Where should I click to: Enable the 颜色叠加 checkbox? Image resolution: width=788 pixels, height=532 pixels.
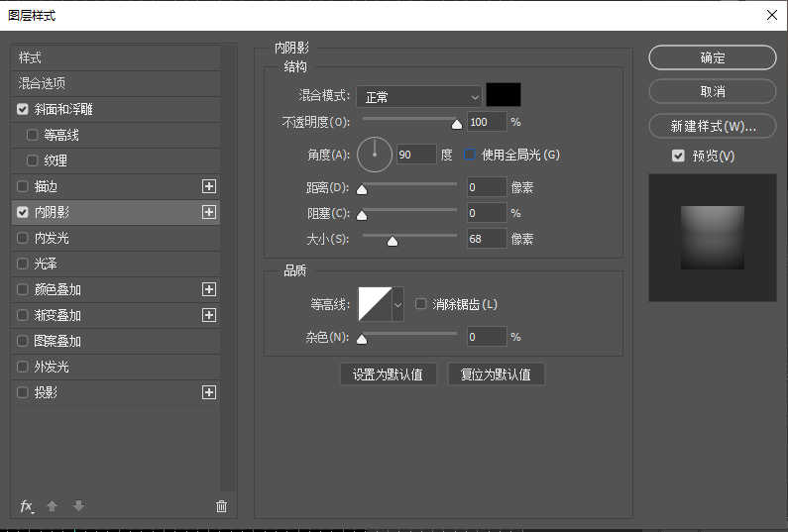pos(23,289)
